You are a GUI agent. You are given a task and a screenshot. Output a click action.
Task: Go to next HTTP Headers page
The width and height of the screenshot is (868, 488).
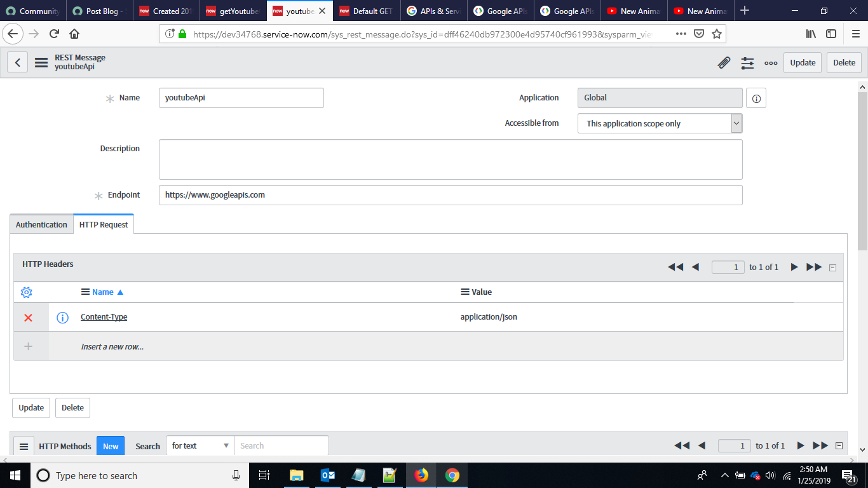(794, 267)
